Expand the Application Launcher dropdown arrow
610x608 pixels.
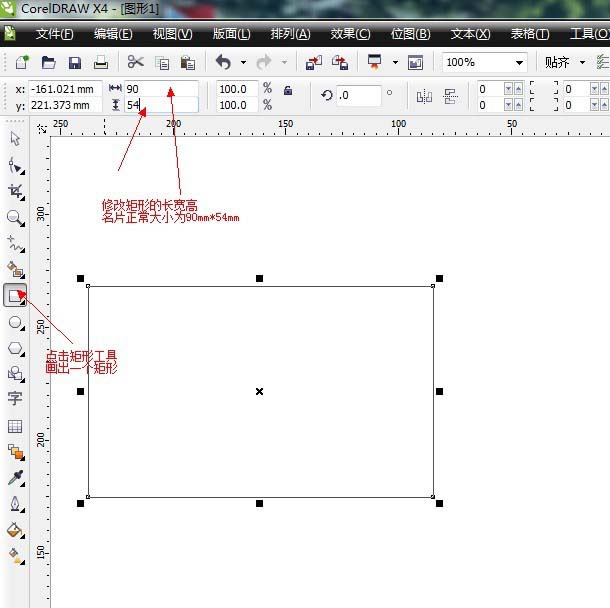(x=395, y=62)
